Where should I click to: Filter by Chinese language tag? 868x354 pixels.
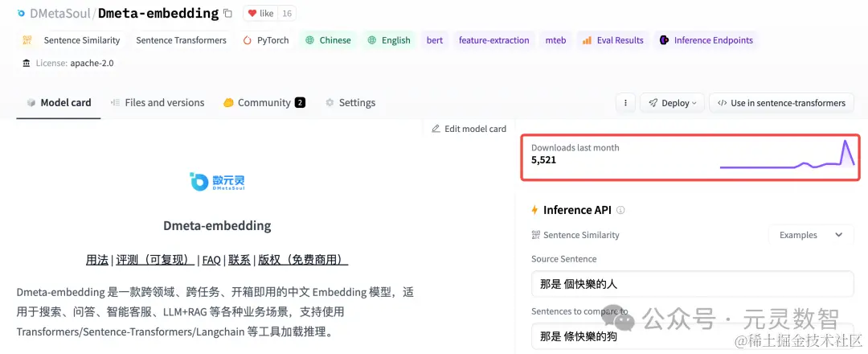click(328, 40)
